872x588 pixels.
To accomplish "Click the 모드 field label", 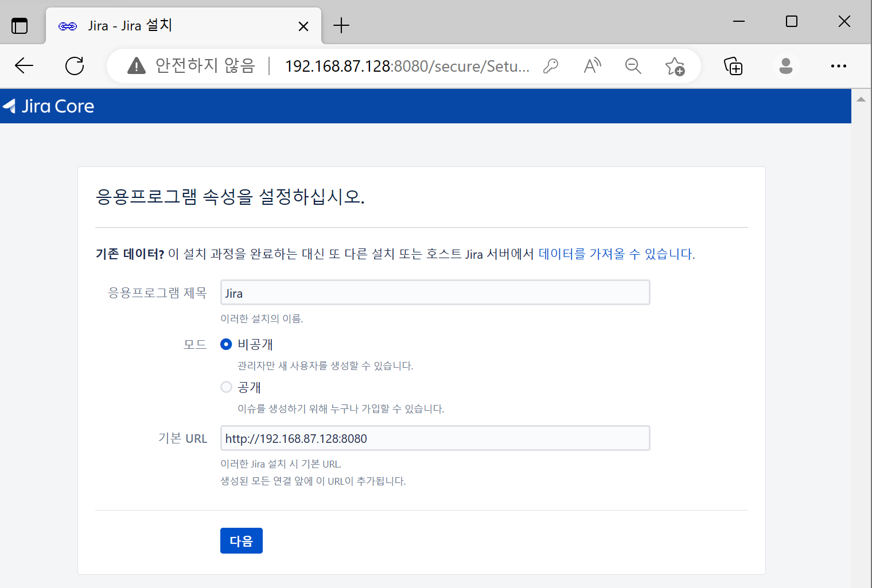I will click(x=195, y=344).
